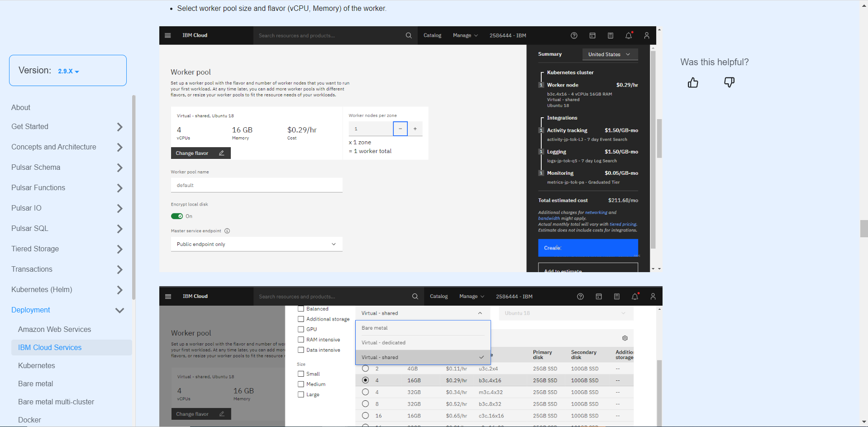The height and width of the screenshot is (427, 868).
Task: Open the About docs page
Action: [x=21, y=108]
